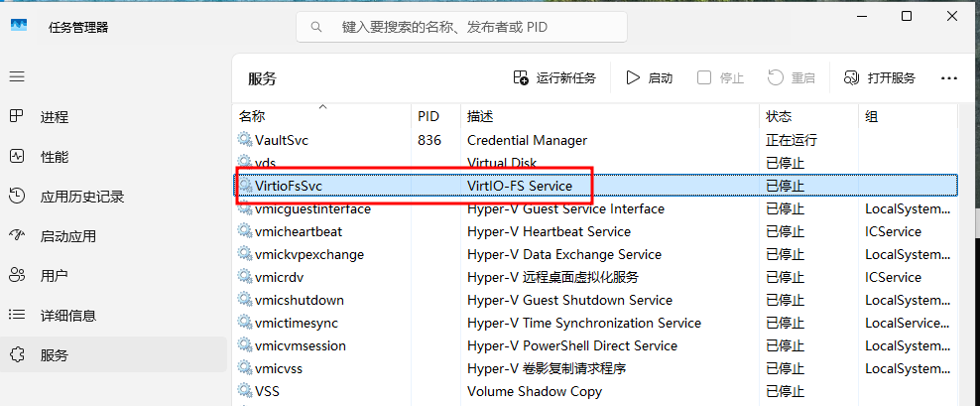Image resolution: width=980 pixels, height=406 pixels.
Task: Click 打开服务 (Open Services)
Action: pyautogui.click(x=880, y=77)
